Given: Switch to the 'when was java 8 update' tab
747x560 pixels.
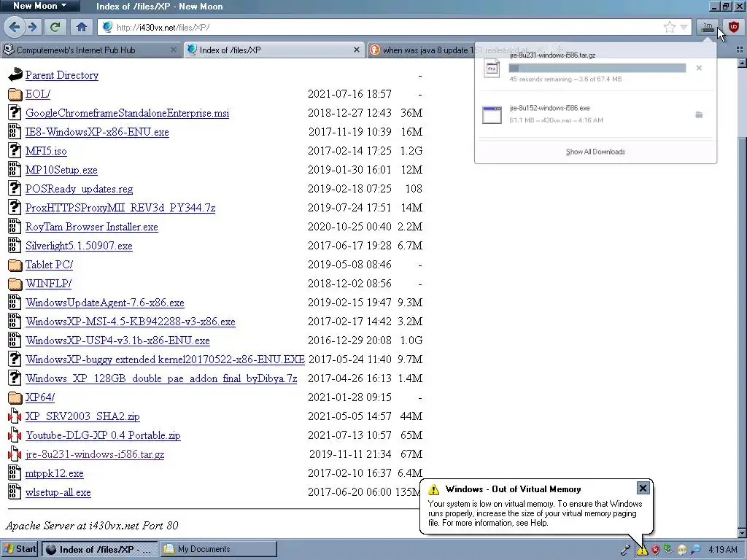Looking at the screenshot, I should point(422,50).
